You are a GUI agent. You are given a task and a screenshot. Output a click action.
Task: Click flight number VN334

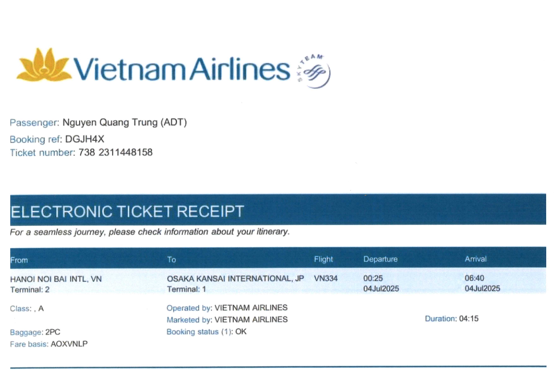(326, 279)
